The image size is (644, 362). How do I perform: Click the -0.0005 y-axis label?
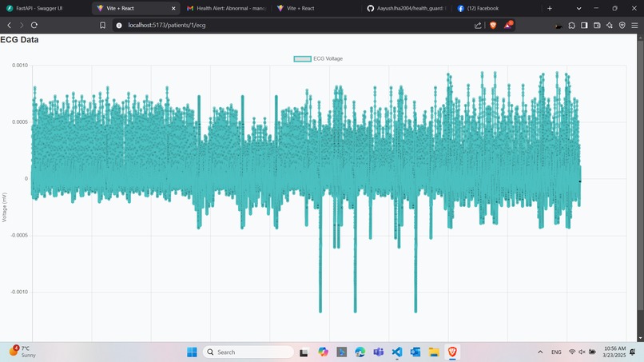(x=19, y=236)
